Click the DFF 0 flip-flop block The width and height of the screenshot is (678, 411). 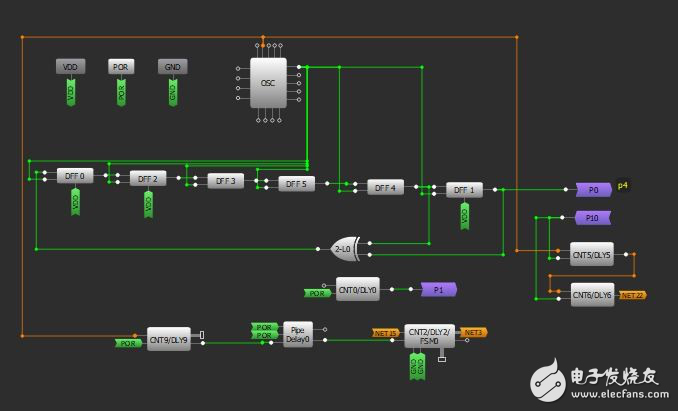pos(73,176)
